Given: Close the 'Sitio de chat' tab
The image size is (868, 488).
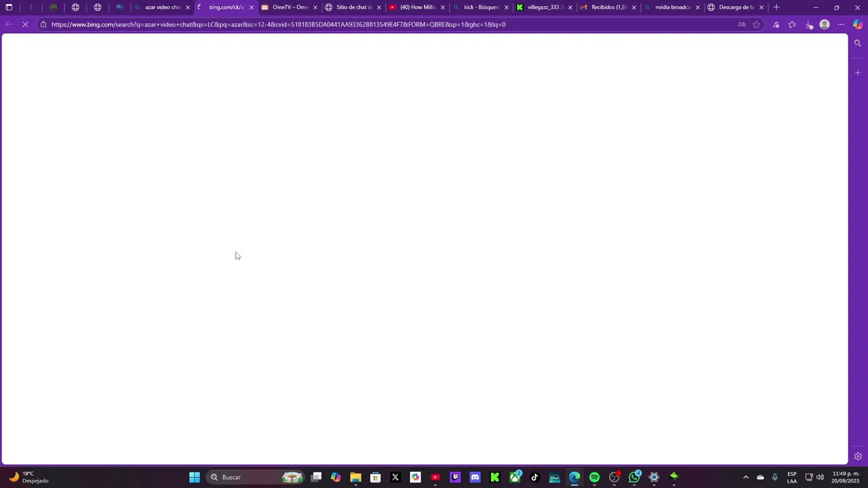Looking at the screenshot, I should (x=379, y=7).
